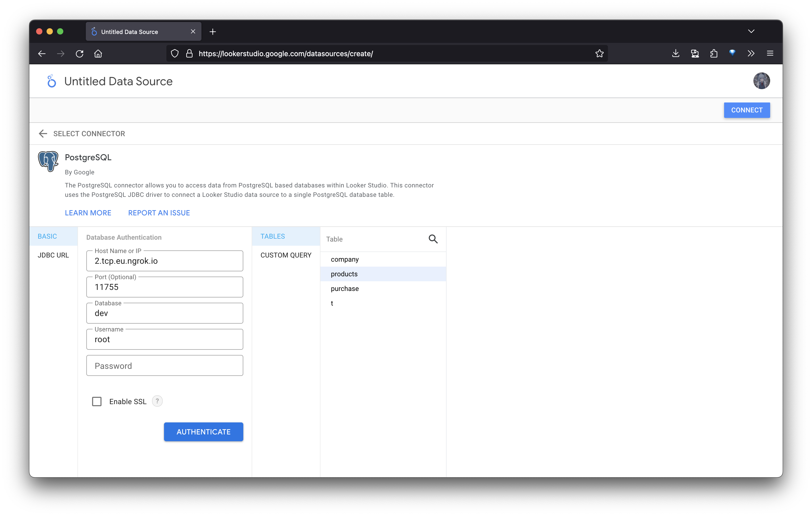Click the Enable SSL help question icon
The image size is (812, 516).
coord(157,401)
